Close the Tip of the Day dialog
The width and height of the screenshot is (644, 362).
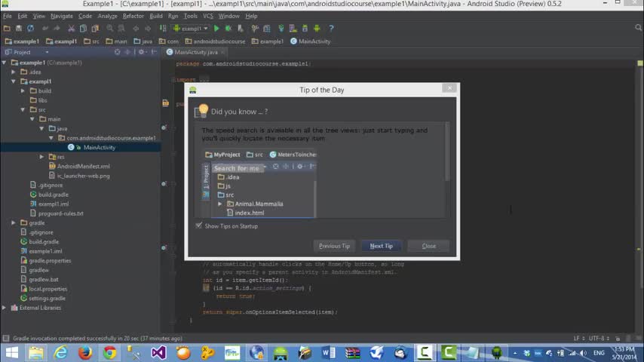pos(429,246)
